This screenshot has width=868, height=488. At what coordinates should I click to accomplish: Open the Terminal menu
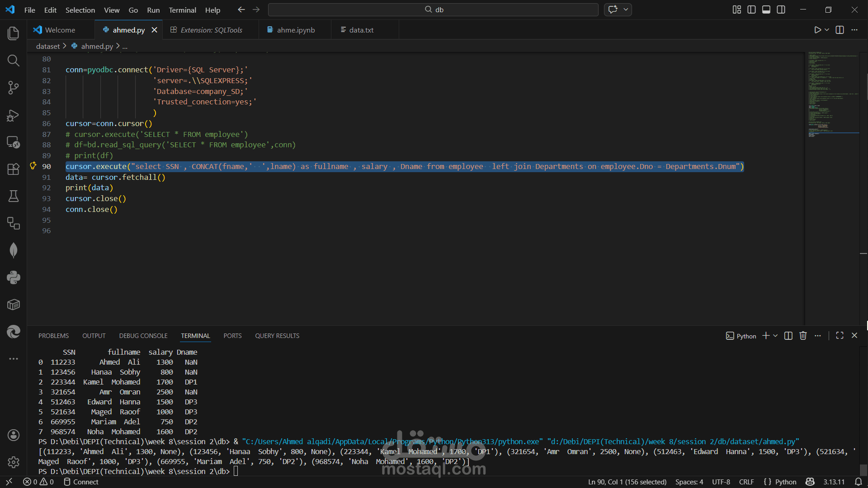(x=182, y=10)
